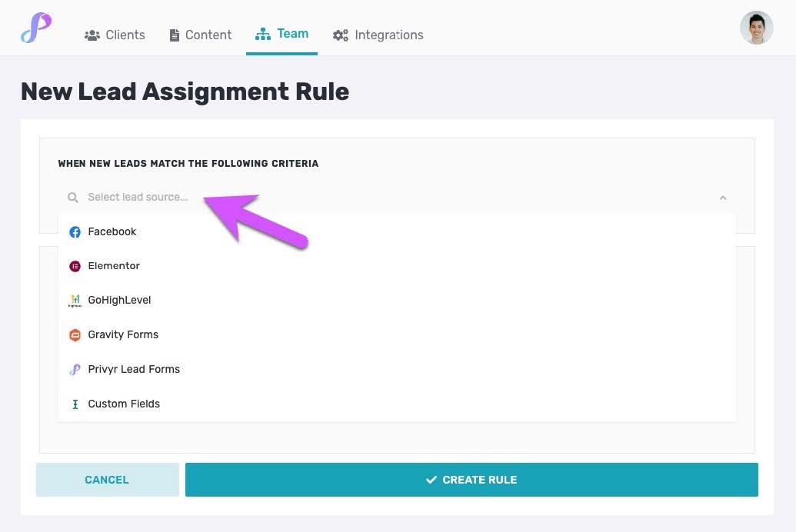Click the search magnifier in the lead source field
Image resolution: width=796 pixels, height=532 pixels.
coord(72,198)
